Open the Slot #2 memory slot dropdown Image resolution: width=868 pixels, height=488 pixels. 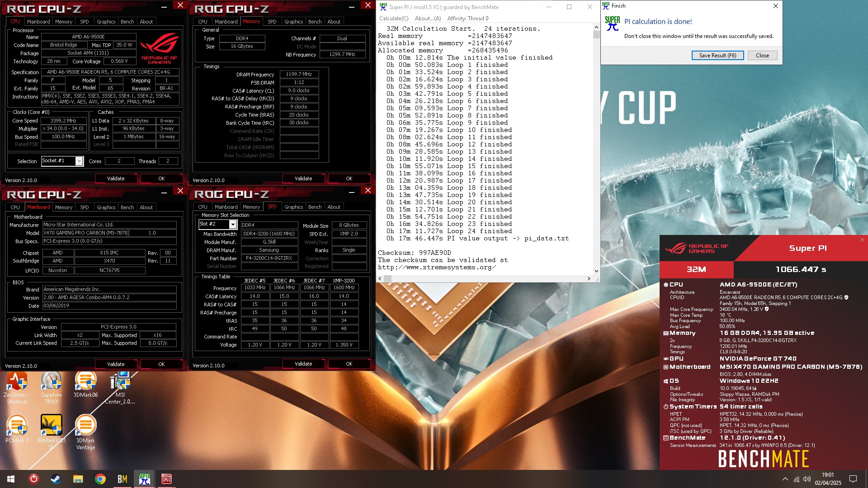pos(233,224)
